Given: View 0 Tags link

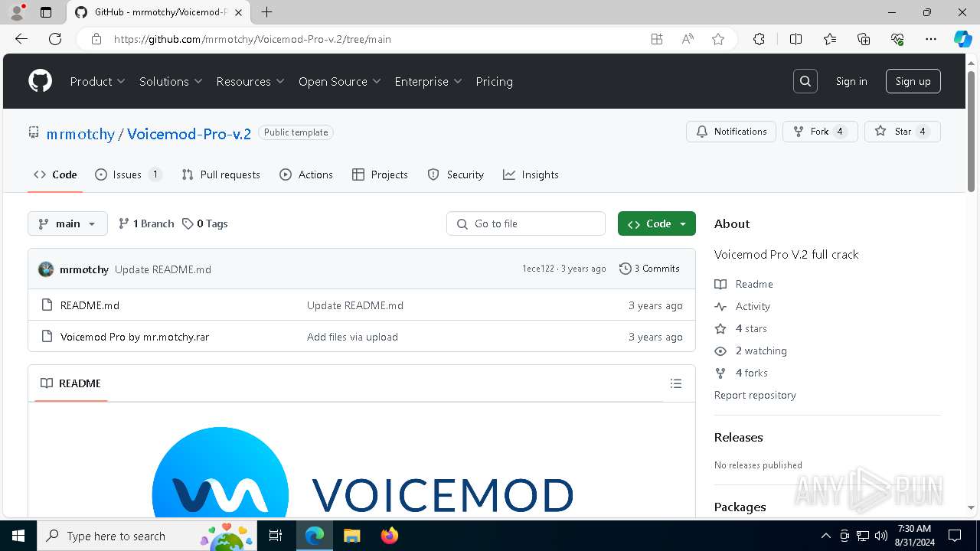Looking at the screenshot, I should (204, 223).
